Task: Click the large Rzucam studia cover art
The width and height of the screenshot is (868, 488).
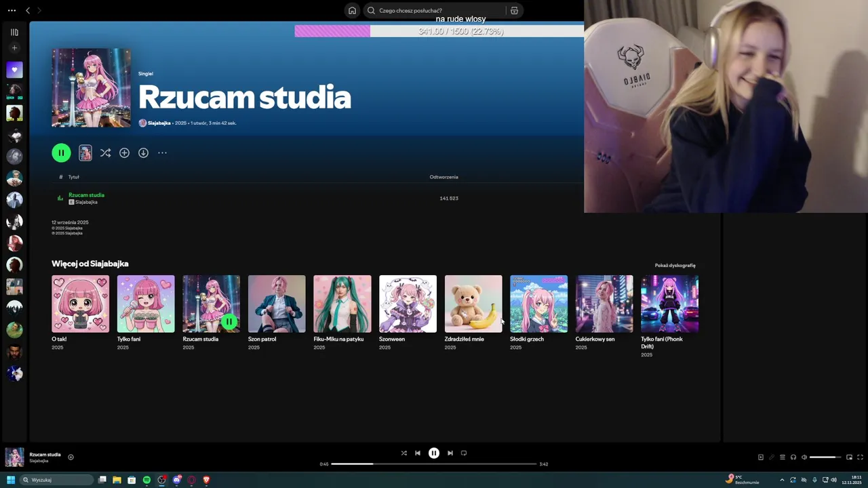Action: click(92, 87)
